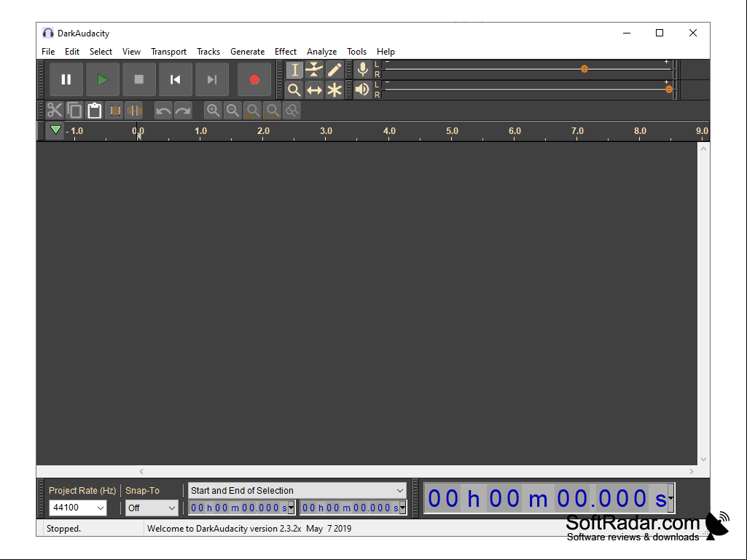This screenshot has width=747, height=560.
Task: Click the Fit Project to Width icon
Action: point(273,111)
